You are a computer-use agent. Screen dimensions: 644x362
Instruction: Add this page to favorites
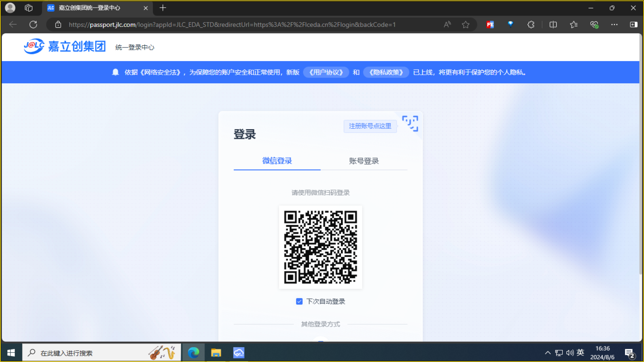466,25
